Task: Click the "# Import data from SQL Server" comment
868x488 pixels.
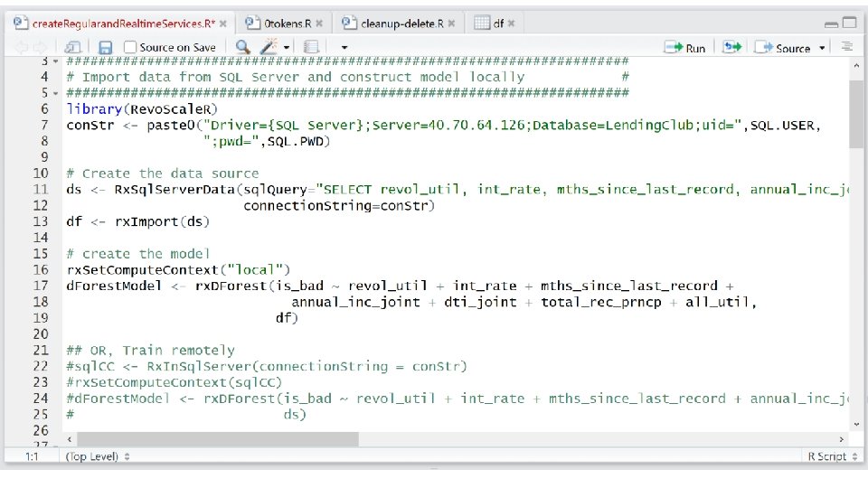Action: point(295,77)
